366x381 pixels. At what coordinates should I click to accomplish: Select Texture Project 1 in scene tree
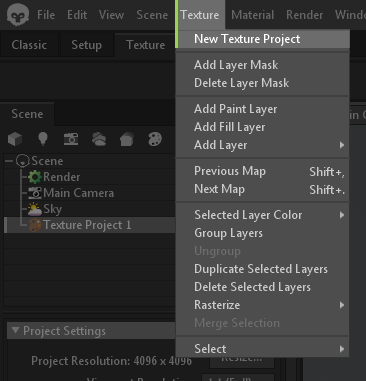89,225
